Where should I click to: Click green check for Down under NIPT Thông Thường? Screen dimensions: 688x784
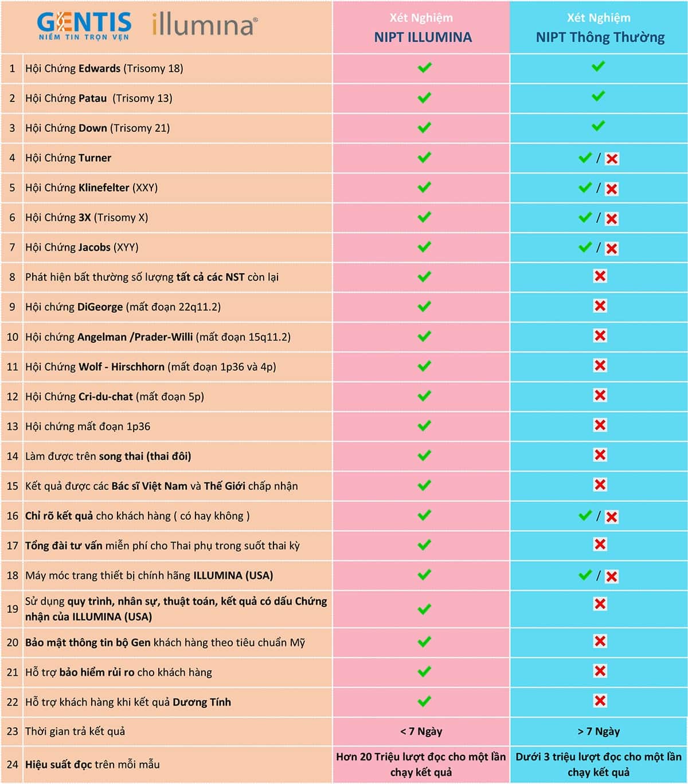[x=598, y=126]
